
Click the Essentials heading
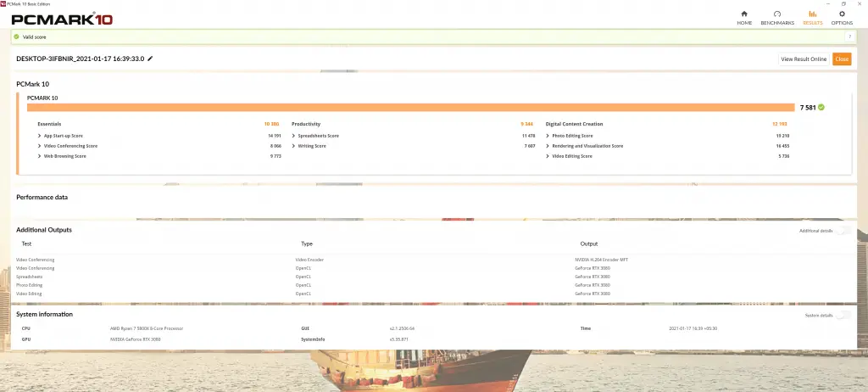tap(49, 124)
